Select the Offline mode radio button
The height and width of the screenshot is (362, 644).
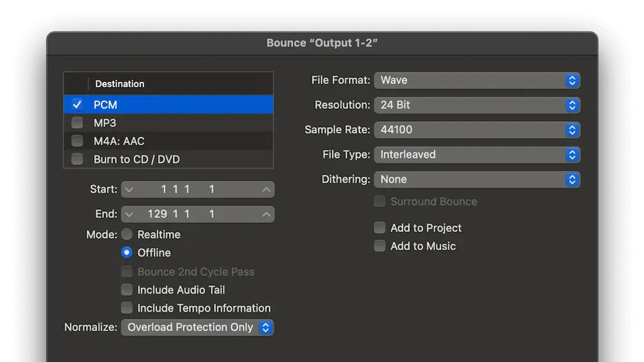click(x=127, y=253)
